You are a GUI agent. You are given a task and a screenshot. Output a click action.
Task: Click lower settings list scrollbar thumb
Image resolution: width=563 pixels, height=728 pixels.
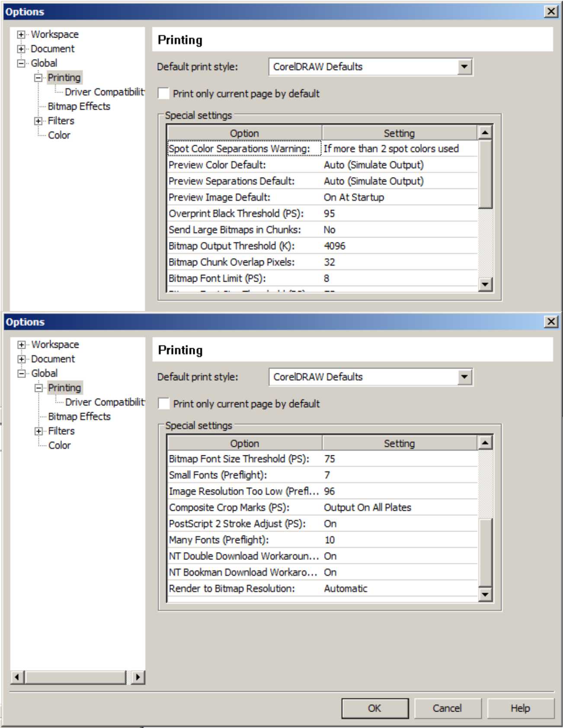(x=485, y=553)
